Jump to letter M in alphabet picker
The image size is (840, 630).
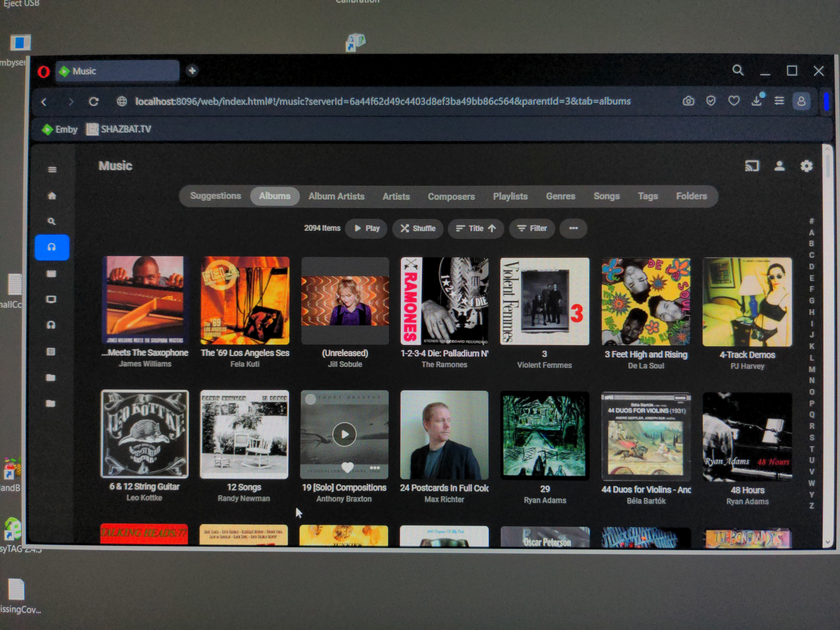(x=811, y=369)
